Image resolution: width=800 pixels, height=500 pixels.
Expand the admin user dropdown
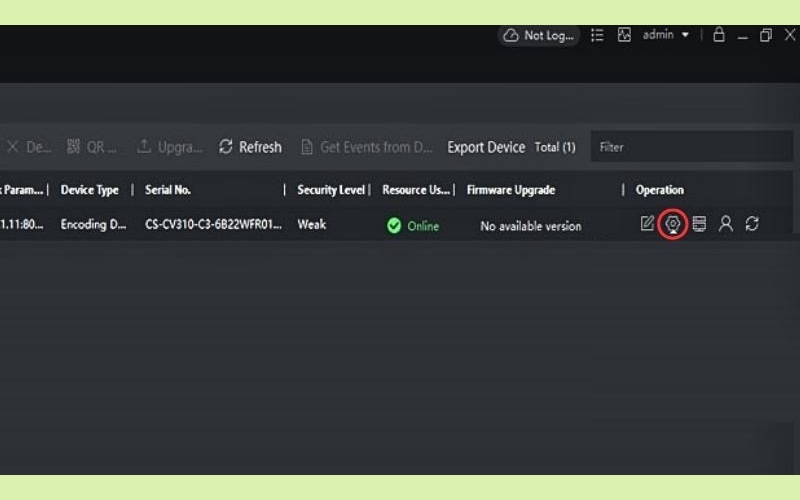(665, 35)
